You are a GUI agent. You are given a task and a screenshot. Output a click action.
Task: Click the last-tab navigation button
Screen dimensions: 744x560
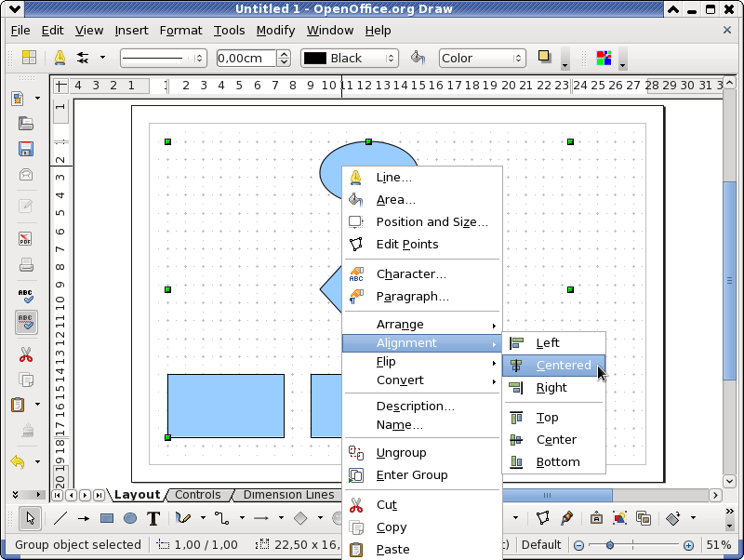pyautogui.click(x=99, y=495)
